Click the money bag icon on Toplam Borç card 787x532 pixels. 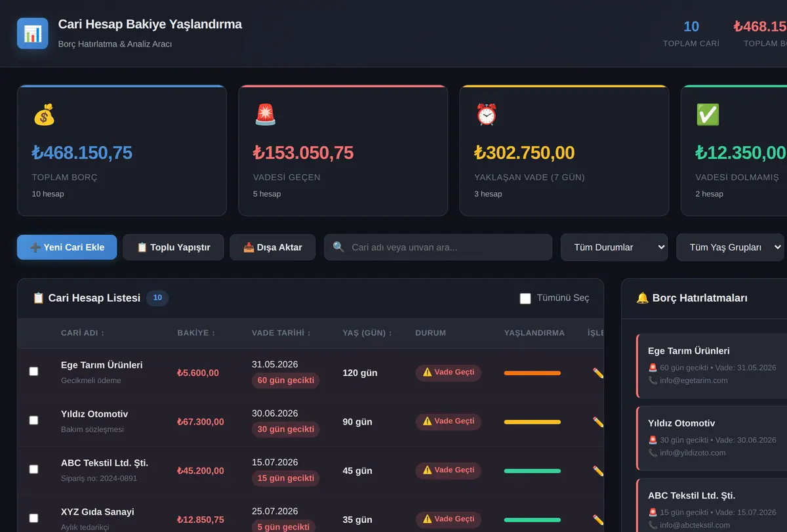click(44, 115)
